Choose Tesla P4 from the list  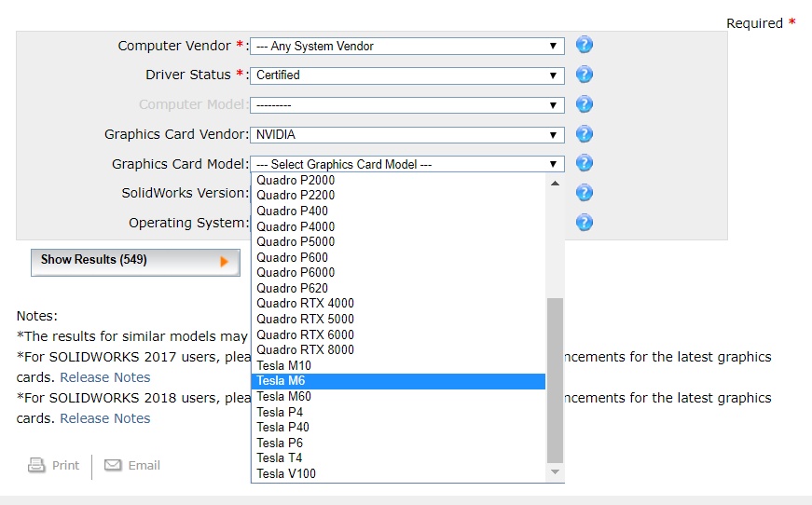click(x=398, y=412)
